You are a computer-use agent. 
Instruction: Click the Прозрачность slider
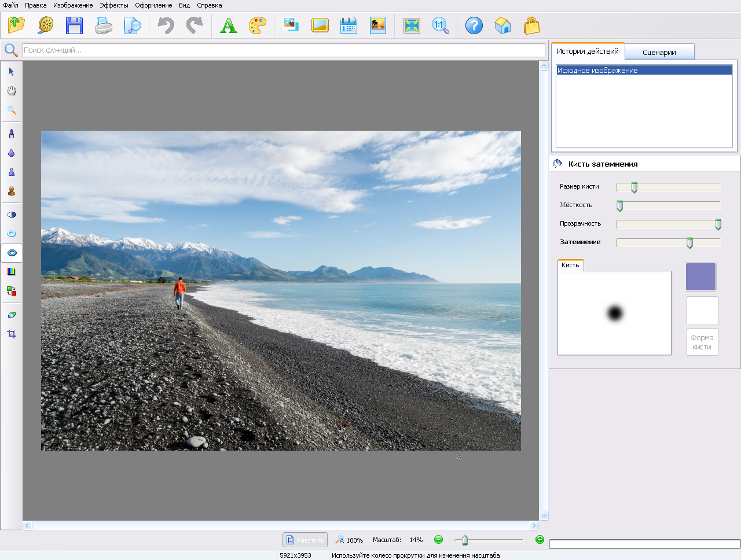pos(669,224)
